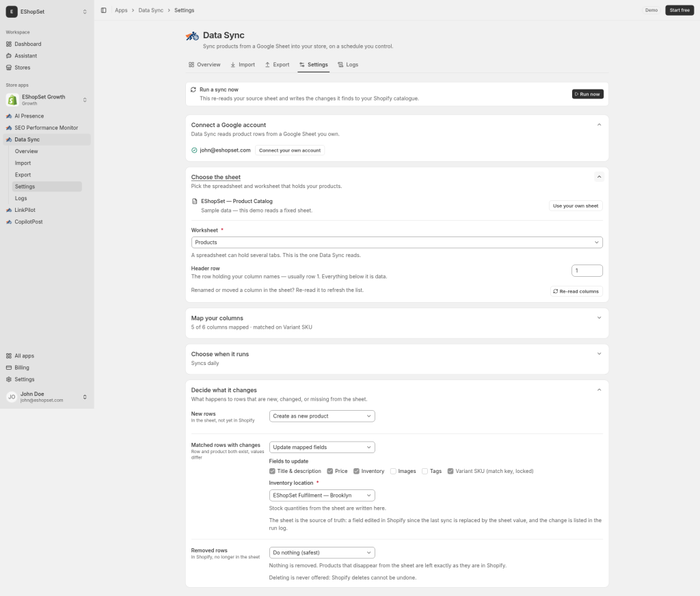700x596 pixels.
Task: Click the Re-read columns button
Action: tap(576, 292)
